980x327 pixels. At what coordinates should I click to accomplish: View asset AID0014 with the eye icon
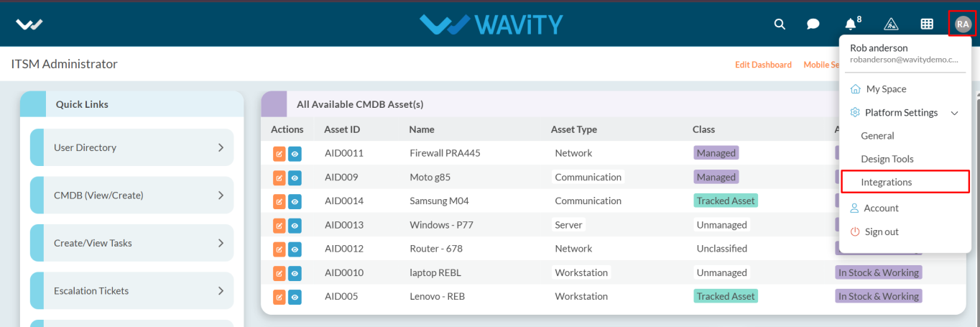click(295, 201)
